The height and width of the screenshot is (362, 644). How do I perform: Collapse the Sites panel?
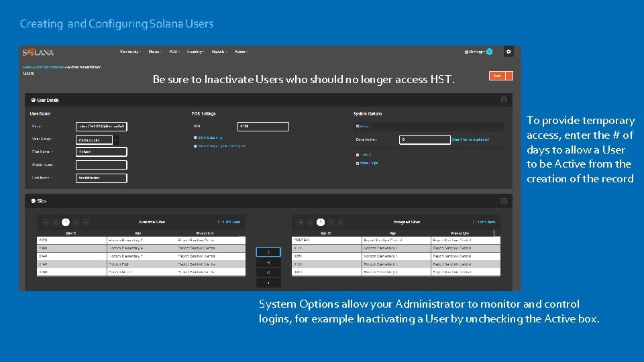coord(504,200)
